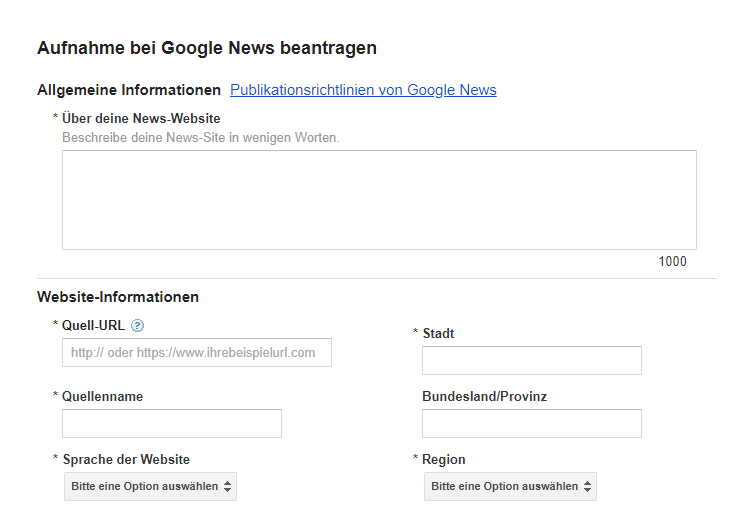Open the Quell-URL help question mark icon
This screenshot has width=729, height=515.
[x=137, y=326]
